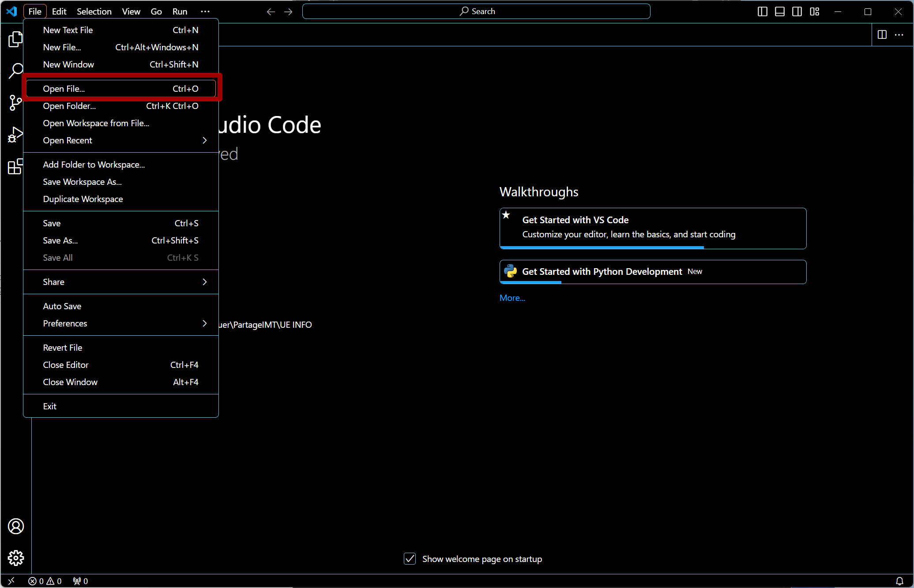Click the Accounts icon
914x588 pixels.
(16, 526)
